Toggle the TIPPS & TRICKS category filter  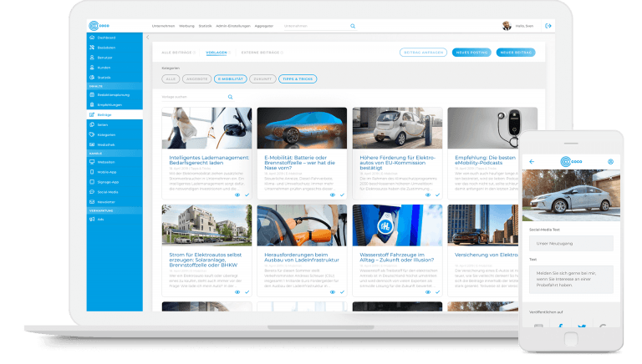pyautogui.click(x=298, y=79)
